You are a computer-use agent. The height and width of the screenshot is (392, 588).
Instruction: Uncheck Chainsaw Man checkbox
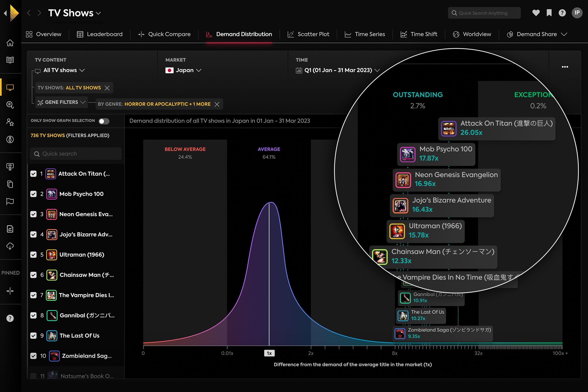pyautogui.click(x=34, y=275)
